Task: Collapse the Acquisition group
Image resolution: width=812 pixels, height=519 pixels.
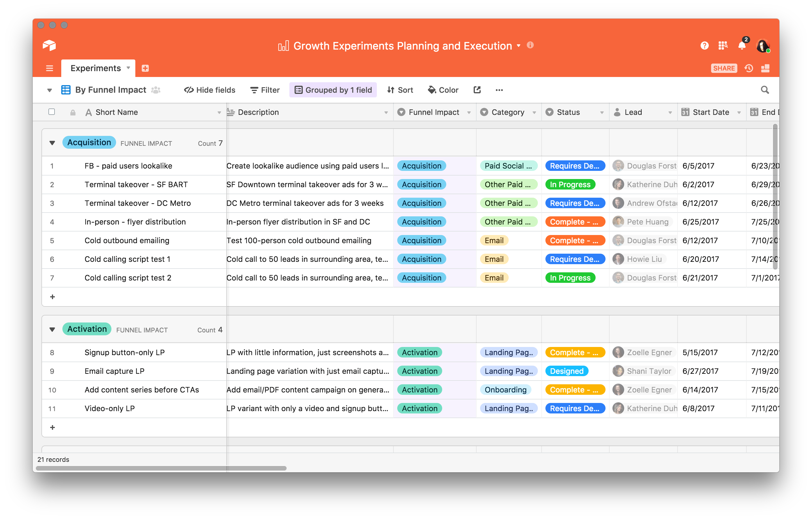Action: click(52, 143)
